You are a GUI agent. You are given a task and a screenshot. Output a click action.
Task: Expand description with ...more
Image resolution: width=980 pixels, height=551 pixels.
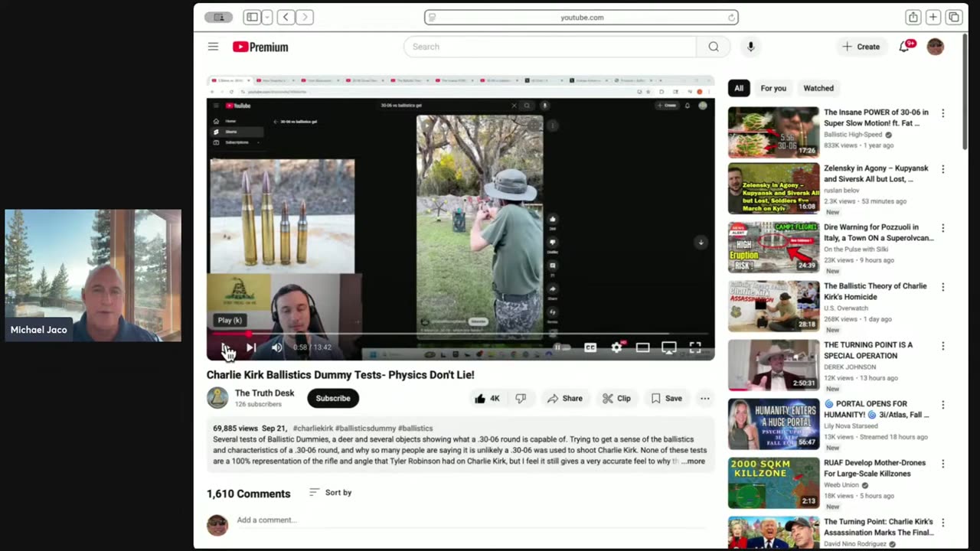[692, 461]
